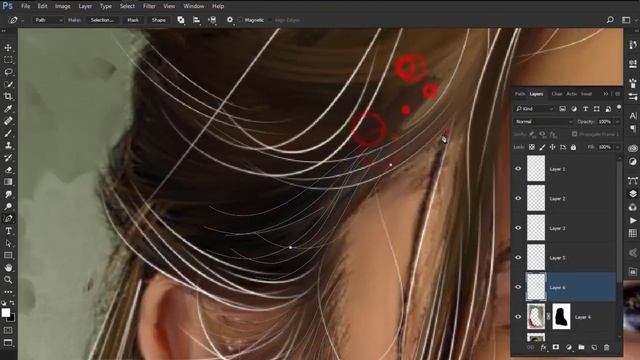Click add layer style fx icon
This screenshot has height=360, width=640.
tap(543, 347)
